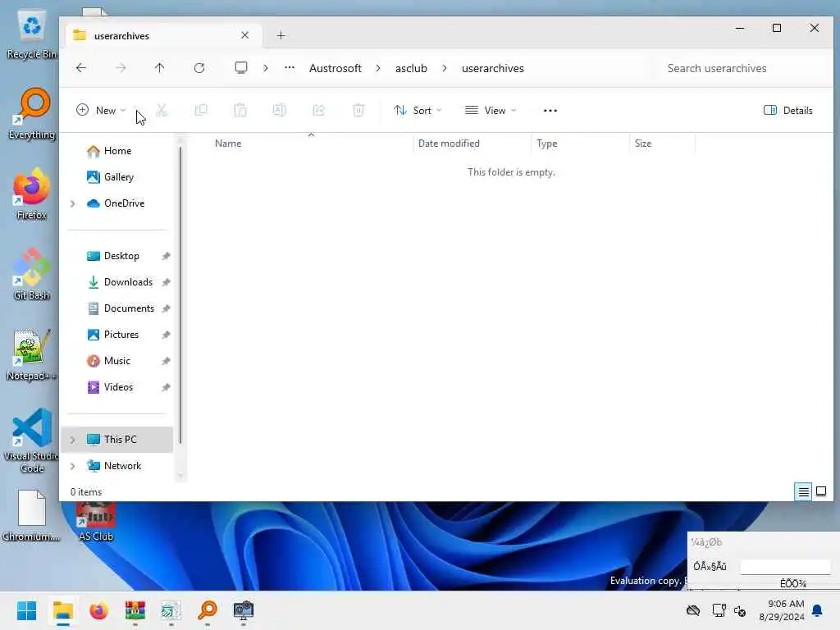Click the pin icon beside Downloads
Viewport: 840px width, 630px height.
click(x=166, y=282)
